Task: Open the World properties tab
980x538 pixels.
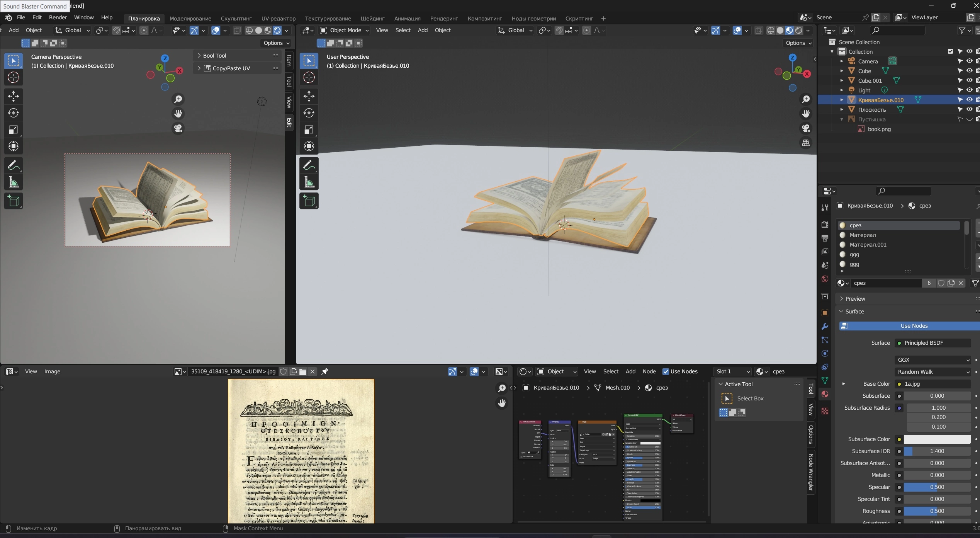Action: [825, 279]
